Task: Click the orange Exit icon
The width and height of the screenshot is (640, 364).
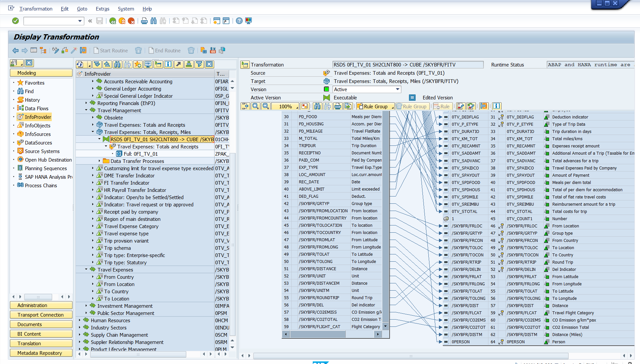Action: (x=122, y=21)
